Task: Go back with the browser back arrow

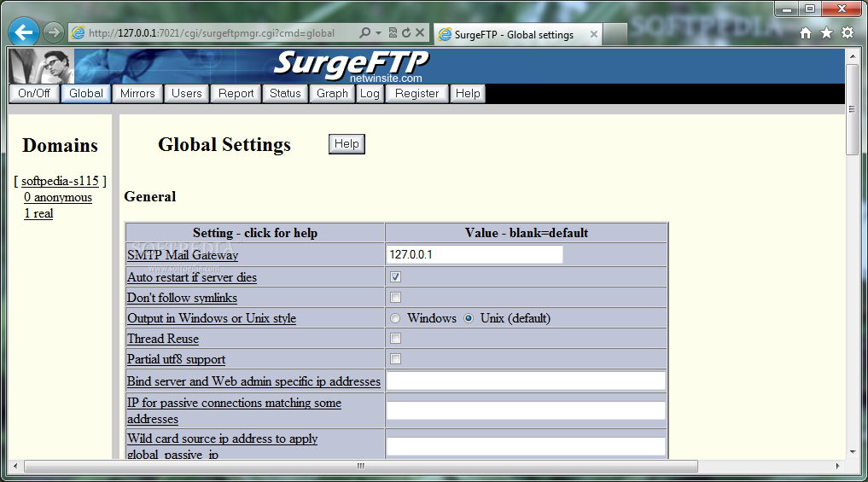Action: click(24, 32)
